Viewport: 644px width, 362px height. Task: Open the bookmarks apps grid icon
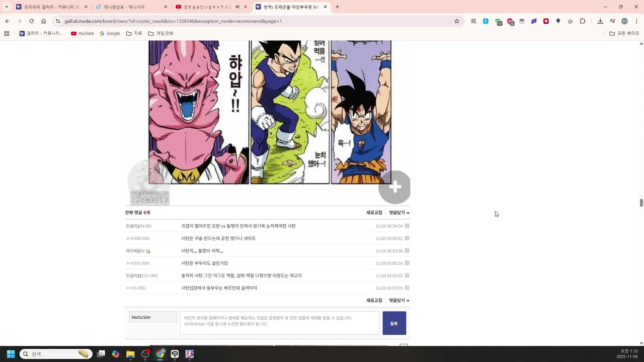[7, 33]
